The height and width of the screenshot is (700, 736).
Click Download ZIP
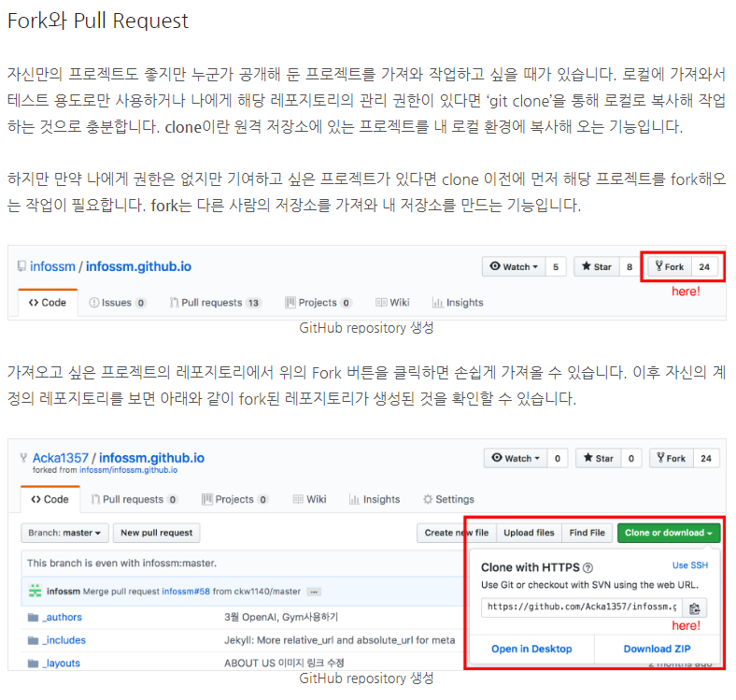point(658,649)
